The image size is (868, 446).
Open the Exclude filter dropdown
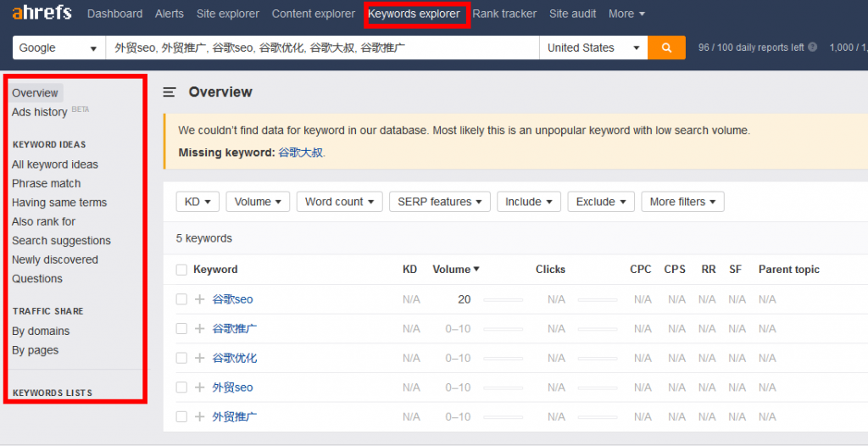601,202
